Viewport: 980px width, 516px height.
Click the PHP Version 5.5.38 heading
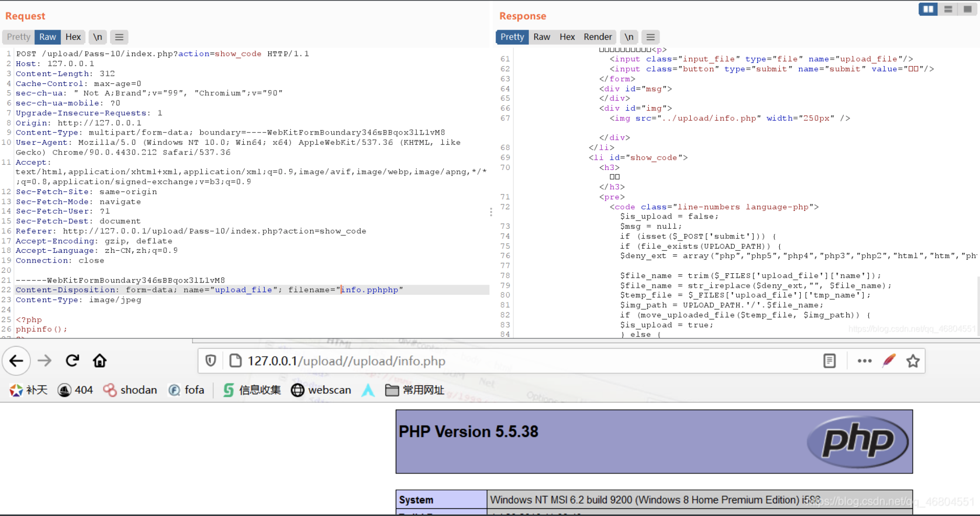click(x=468, y=432)
